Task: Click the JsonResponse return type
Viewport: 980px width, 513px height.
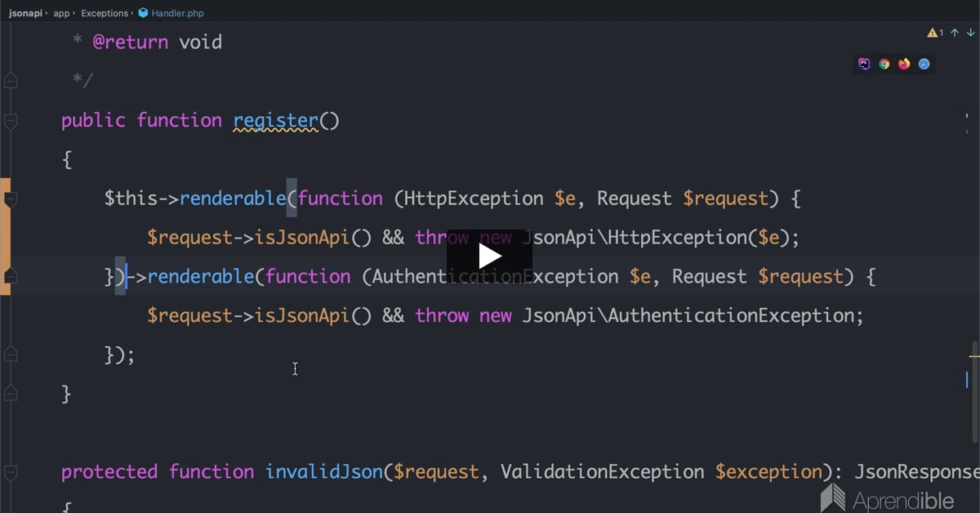Action: (917, 472)
